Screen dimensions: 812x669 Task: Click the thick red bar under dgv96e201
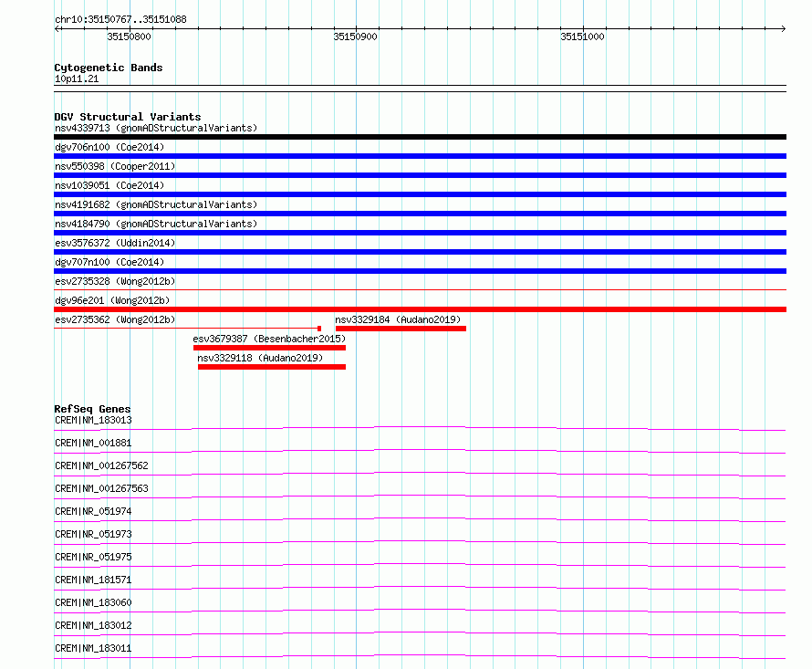pos(420,309)
